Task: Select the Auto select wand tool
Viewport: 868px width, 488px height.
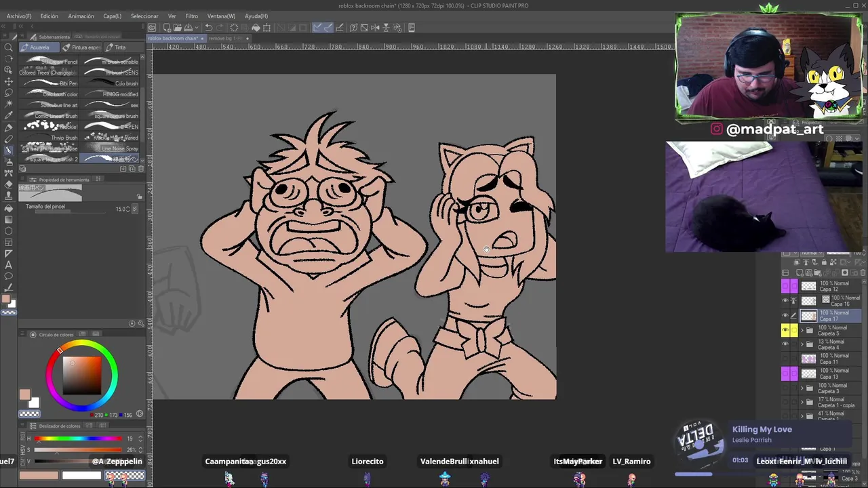Action: coord(9,104)
